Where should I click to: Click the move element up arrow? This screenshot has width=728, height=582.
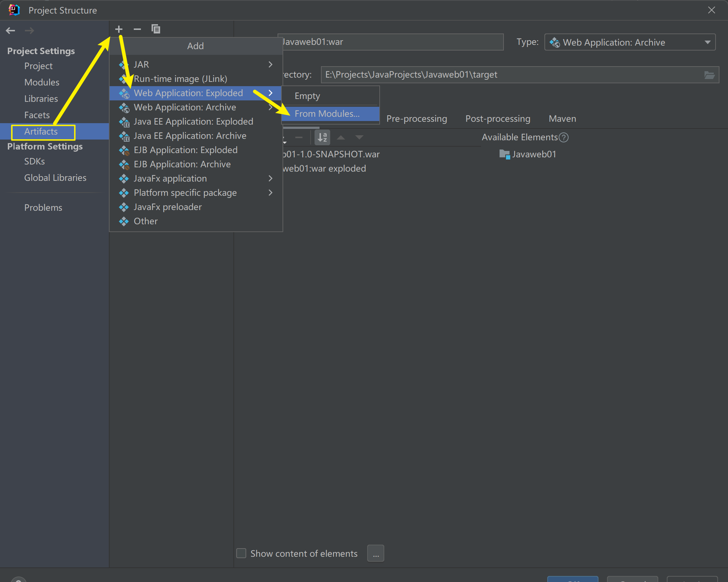[x=341, y=137]
